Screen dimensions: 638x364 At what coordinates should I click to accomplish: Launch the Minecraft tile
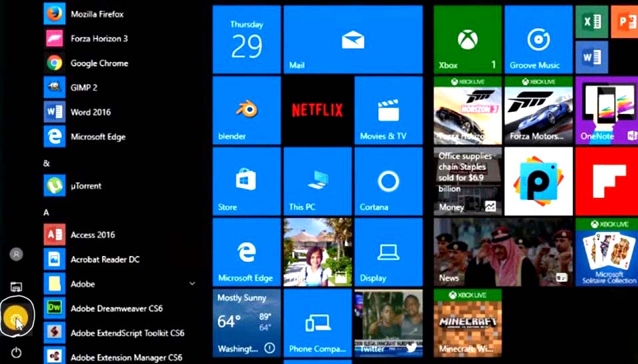(467, 323)
